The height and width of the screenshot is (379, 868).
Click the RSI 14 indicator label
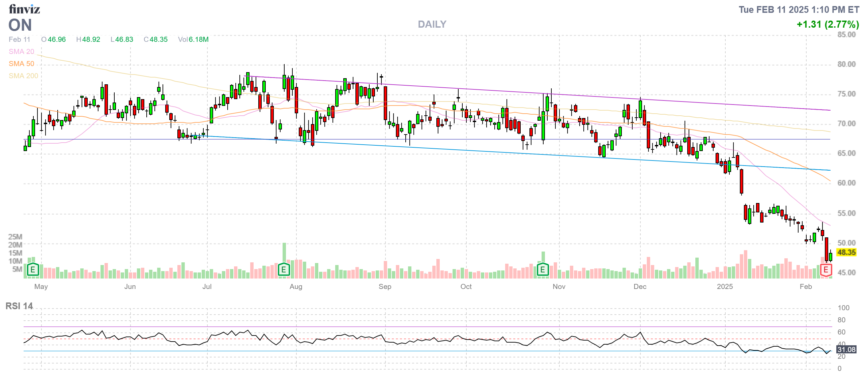point(19,306)
